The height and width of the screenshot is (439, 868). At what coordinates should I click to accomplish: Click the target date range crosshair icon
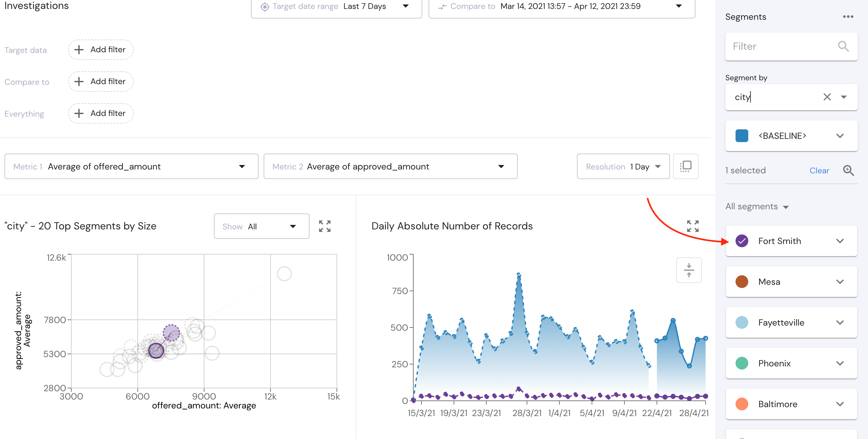click(x=265, y=7)
